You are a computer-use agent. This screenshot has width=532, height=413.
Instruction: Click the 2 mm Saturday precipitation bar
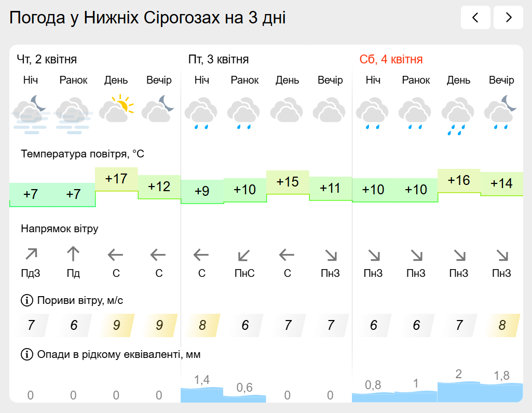tap(459, 392)
